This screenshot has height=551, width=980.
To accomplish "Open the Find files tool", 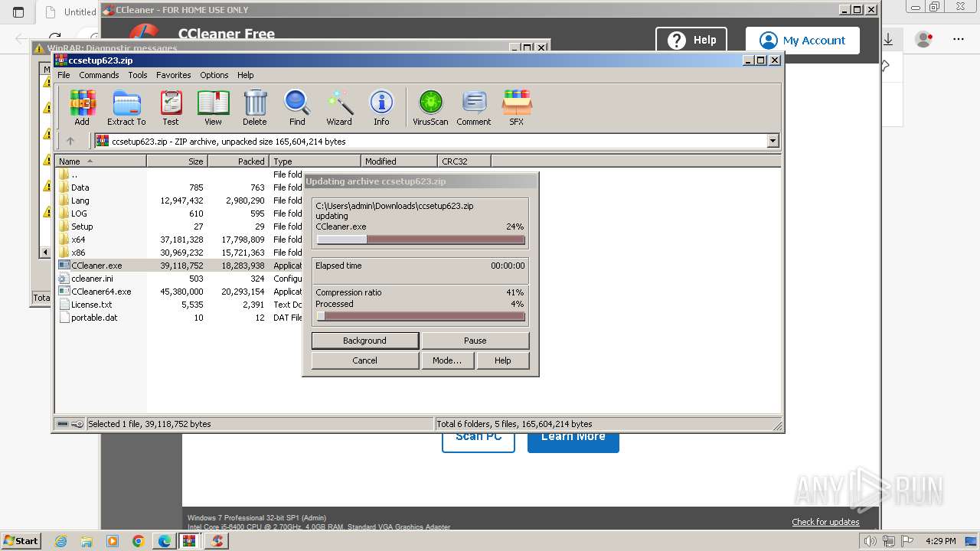I will 297,107.
